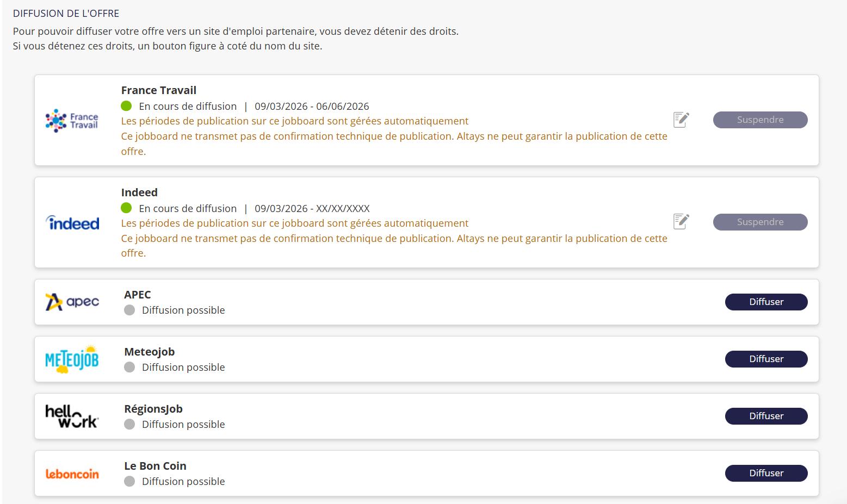Publish the offer on Meteojob
This screenshot has width=847, height=504.
click(766, 359)
